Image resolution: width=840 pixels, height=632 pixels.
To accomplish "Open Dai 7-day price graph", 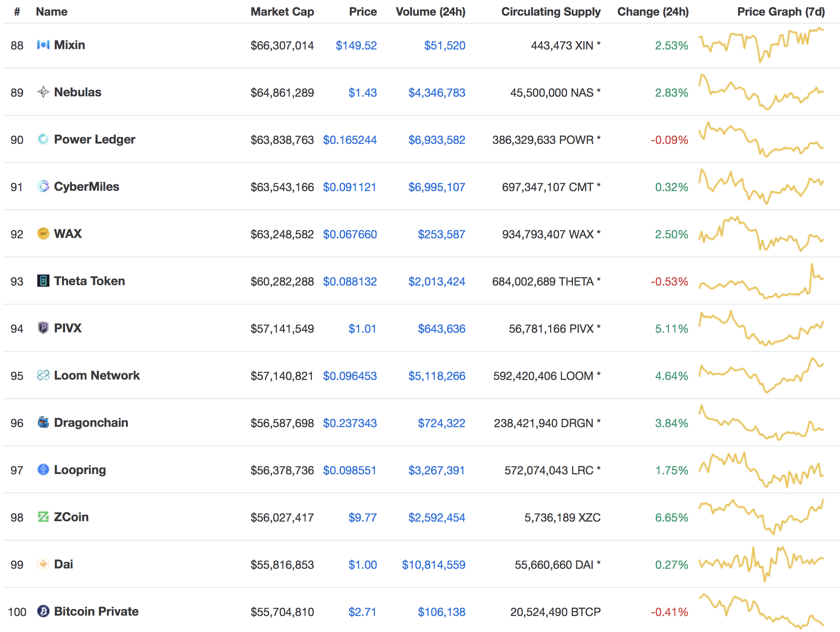I will pyautogui.click(x=761, y=564).
